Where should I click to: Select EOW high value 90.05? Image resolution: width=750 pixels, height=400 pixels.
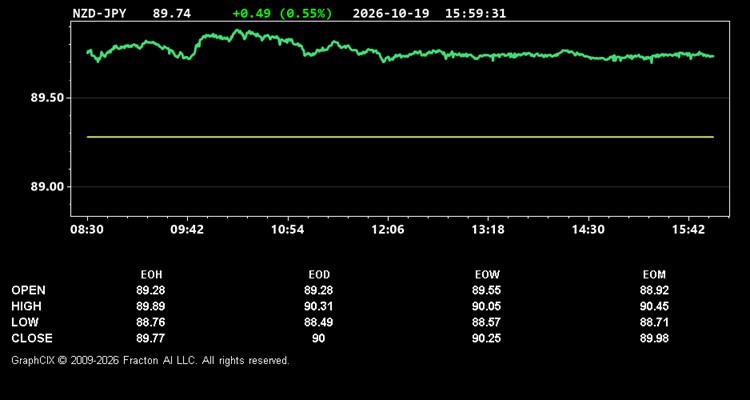[486, 306]
